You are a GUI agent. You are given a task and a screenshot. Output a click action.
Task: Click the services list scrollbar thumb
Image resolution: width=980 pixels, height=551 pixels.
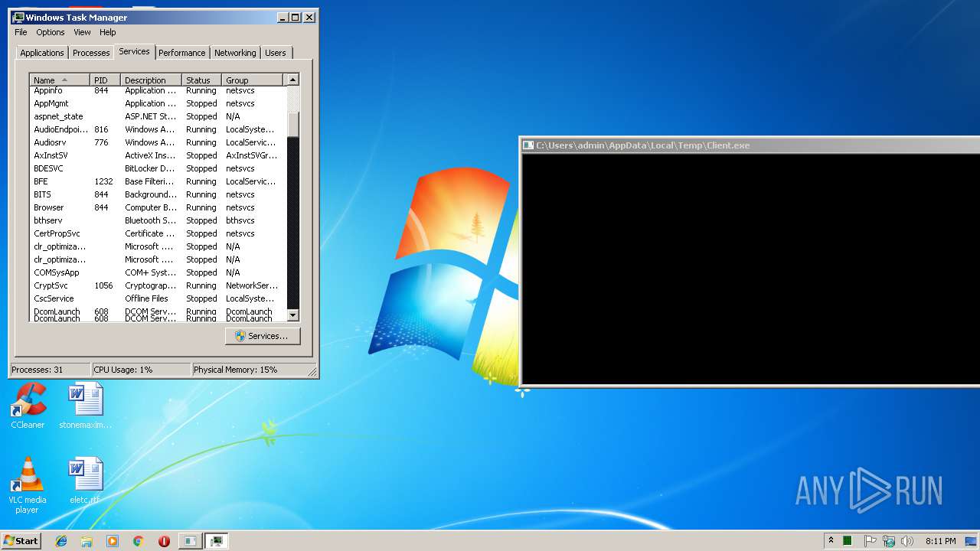coord(292,124)
